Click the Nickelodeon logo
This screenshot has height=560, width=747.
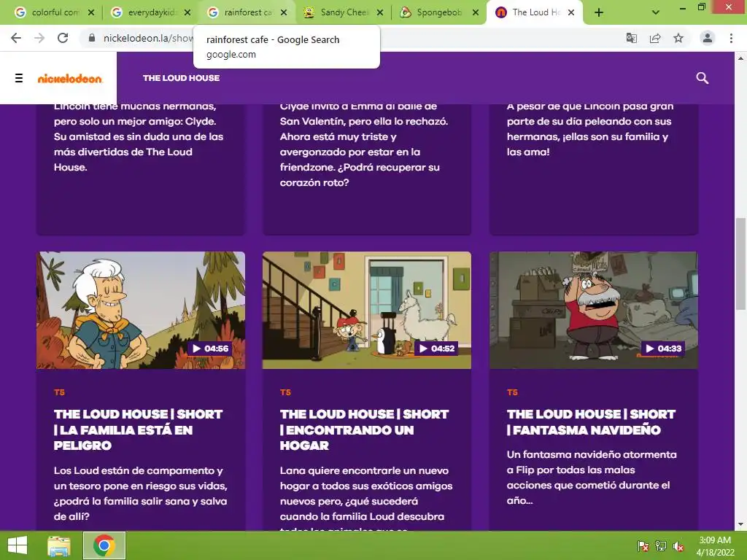click(70, 78)
